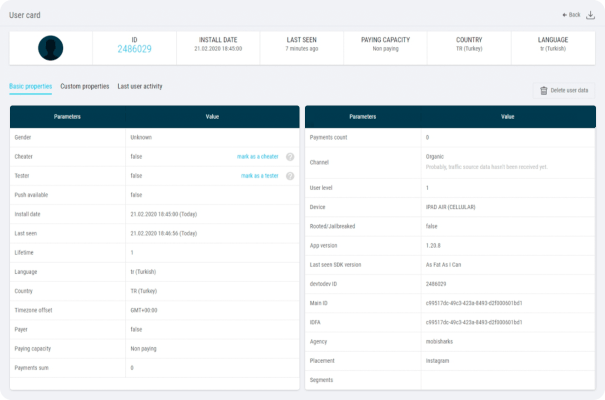Image resolution: width=605 pixels, height=400 pixels.
Task: Click the download icon in top right
Action: [x=590, y=15]
